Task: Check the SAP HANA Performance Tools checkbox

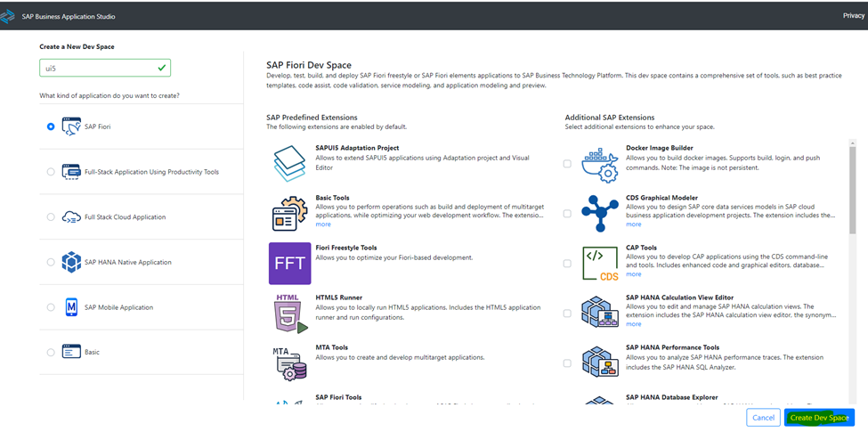Action: pyautogui.click(x=567, y=363)
